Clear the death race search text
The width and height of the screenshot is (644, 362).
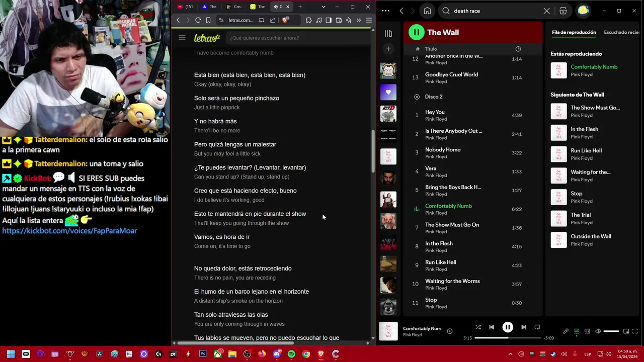click(547, 11)
